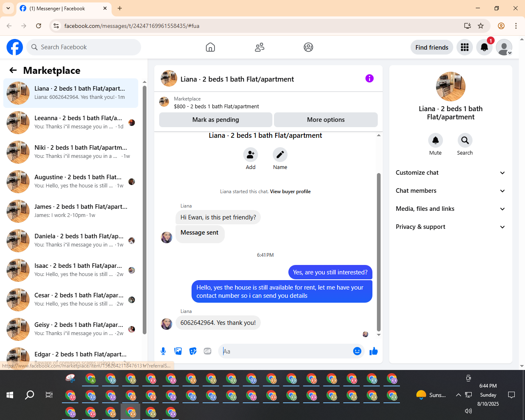Expand the Customize chat section
This screenshot has height=420, width=525.
coord(450,173)
